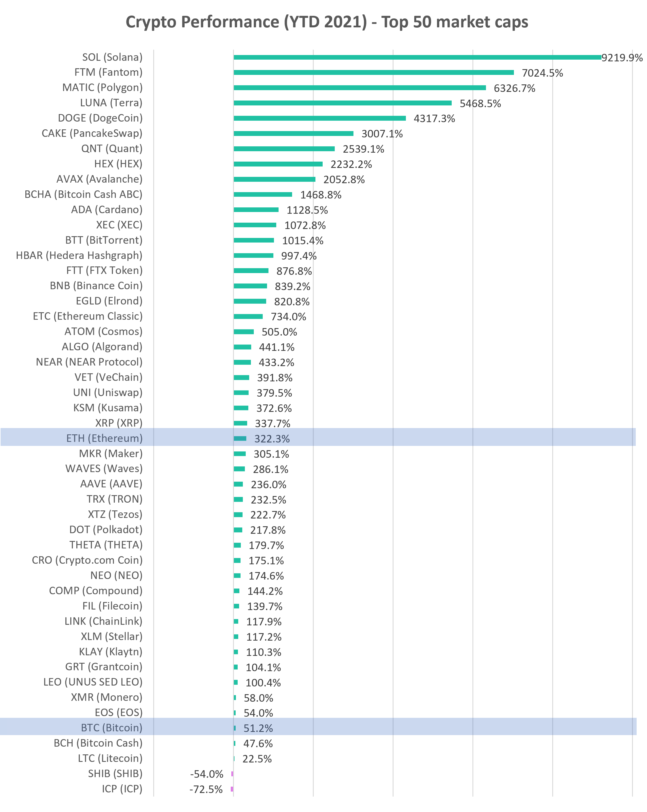Select the 'XRP (XRP)' label
The width and height of the screenshot is (647, 812).
tap(119, 423)
